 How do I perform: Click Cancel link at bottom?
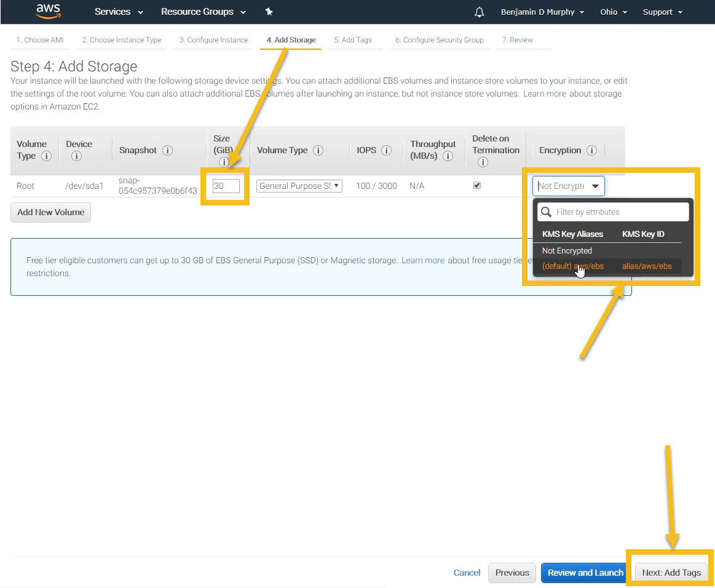467,573
